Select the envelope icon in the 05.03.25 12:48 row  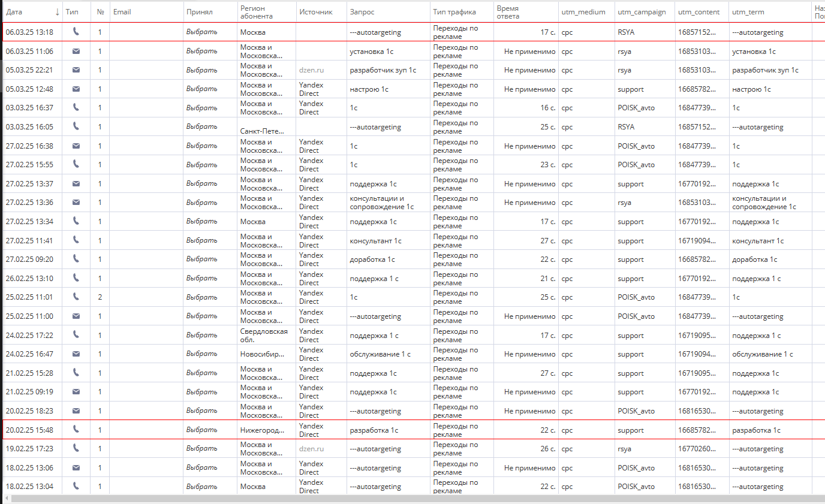(76, 89)
